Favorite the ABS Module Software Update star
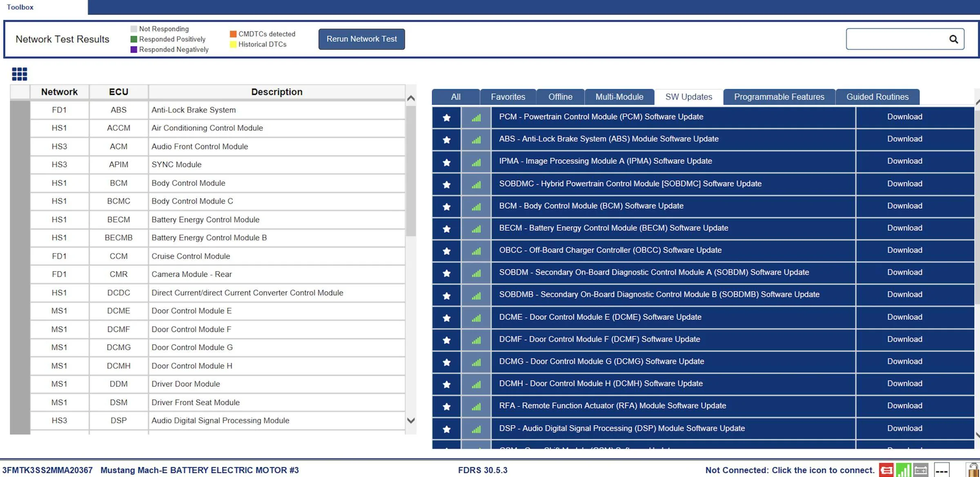The image size is (980, 477). 447,140
